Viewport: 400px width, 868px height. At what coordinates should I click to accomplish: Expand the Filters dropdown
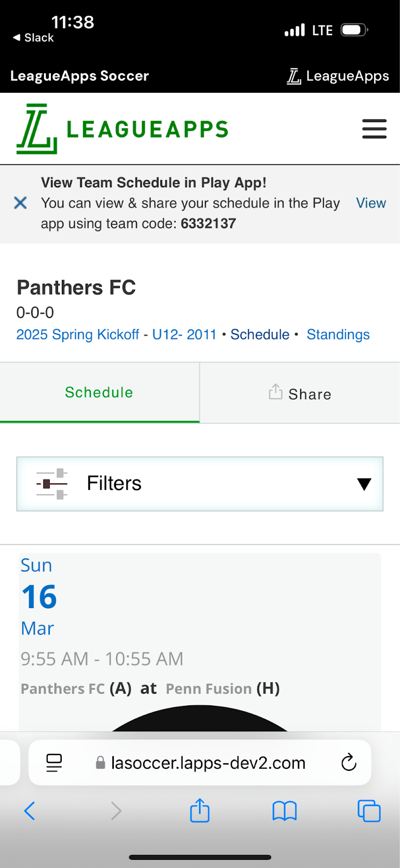tap(200, 484)
